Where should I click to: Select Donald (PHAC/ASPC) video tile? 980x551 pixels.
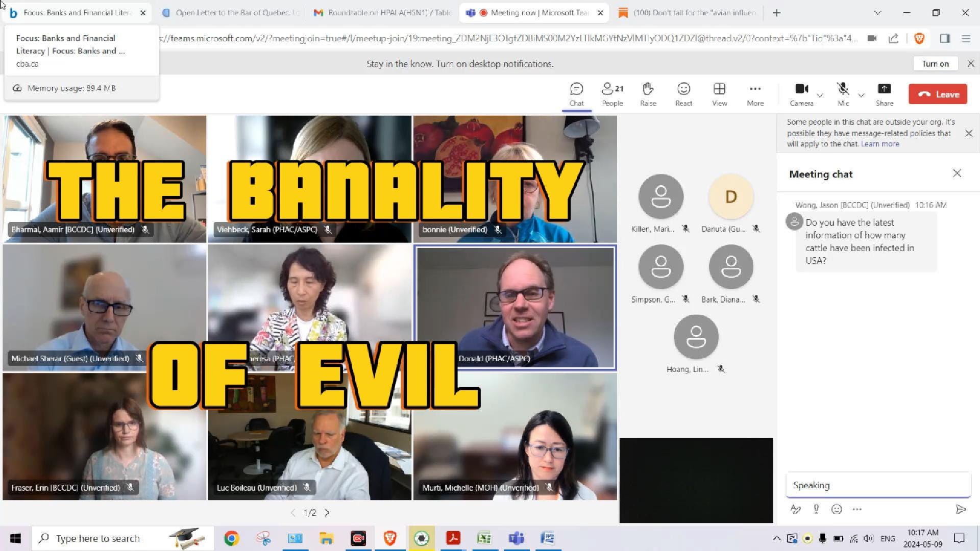[515, 308]
